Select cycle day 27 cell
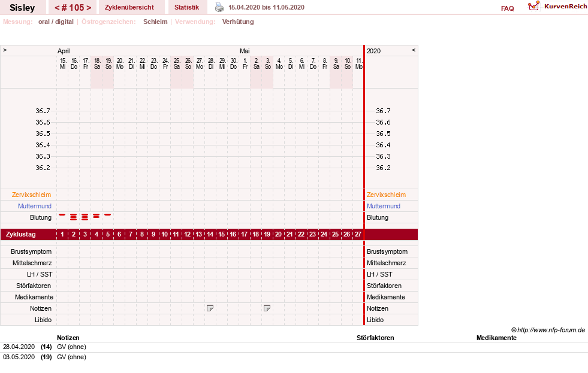Image resolution: width=588 pixels, height=373 pixels. point(358,235)
